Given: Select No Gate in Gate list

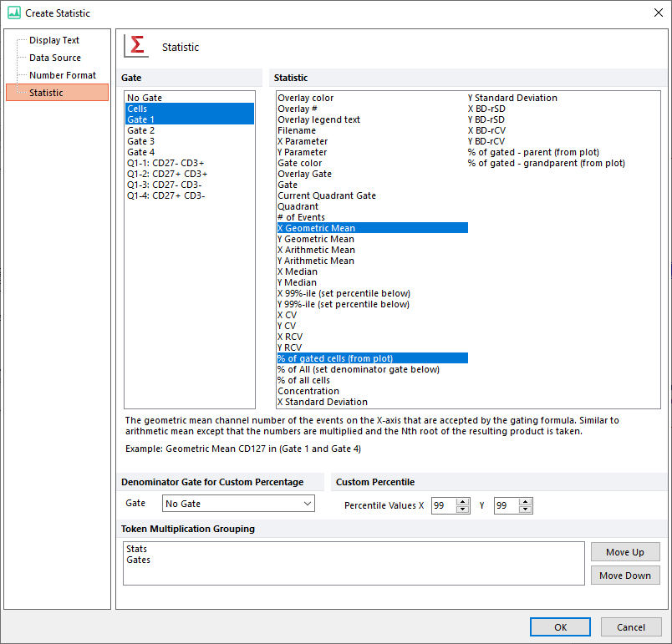Looking at the screenshot, I should click(x=190, y=98).
